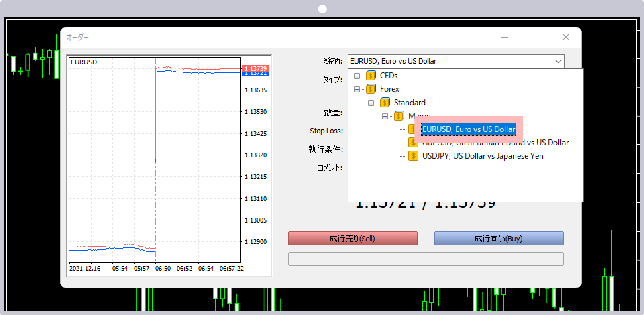
Task: Click the CFDs folder icon
Action: pos(371,76)
